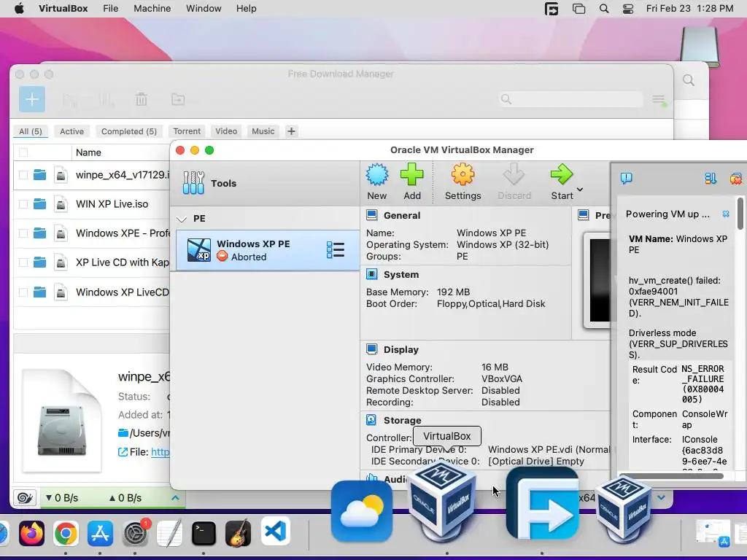The width and height of the screenshot is (747, 560).
Task: Click the Storage section icon
Action: (371, 420)
